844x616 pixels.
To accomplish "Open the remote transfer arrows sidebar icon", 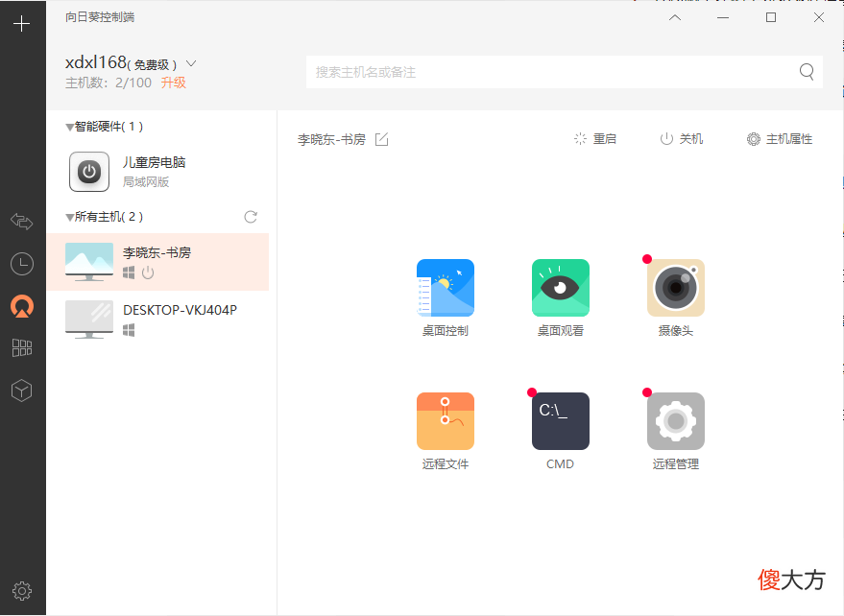I will click(x=22, y=221).
